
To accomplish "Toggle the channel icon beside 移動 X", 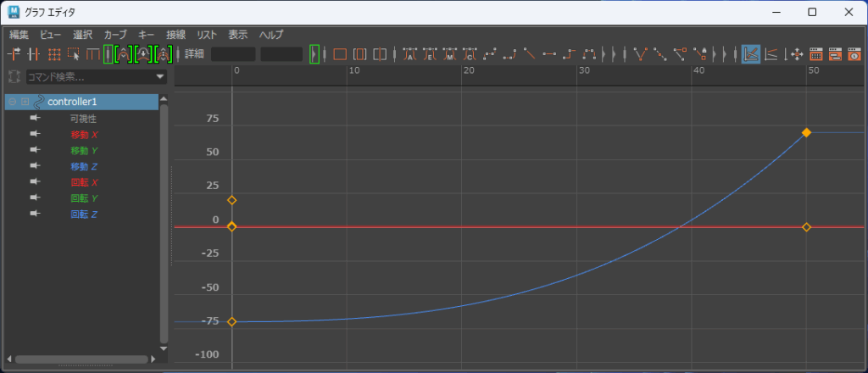I will click(x=36, y=134).
